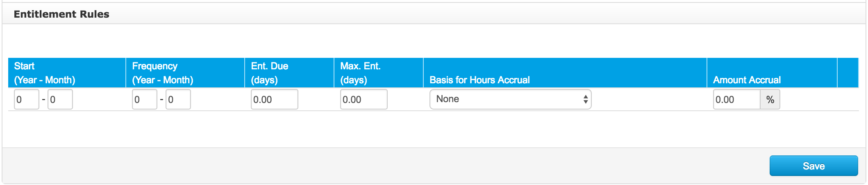Open the Basis for Hours Accrual dropdown
The width and height of the screenshot is (868, 185).
pos(511,99)
